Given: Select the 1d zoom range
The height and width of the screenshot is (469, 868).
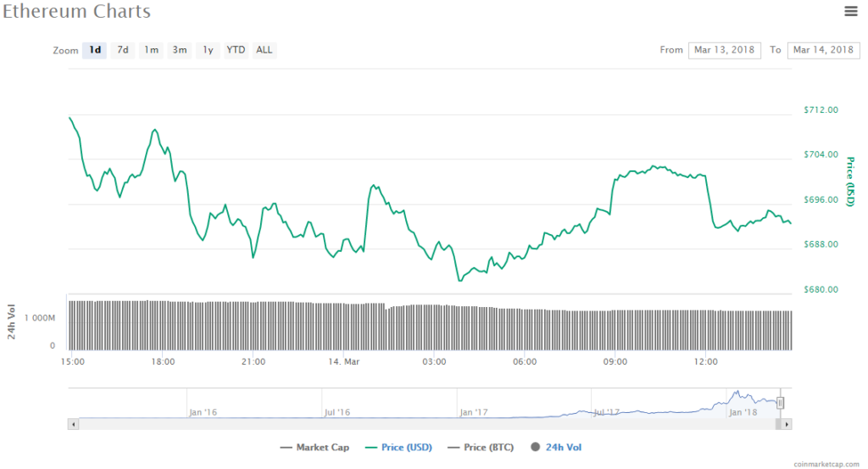Looking at the screenshot, I should 95,50.
